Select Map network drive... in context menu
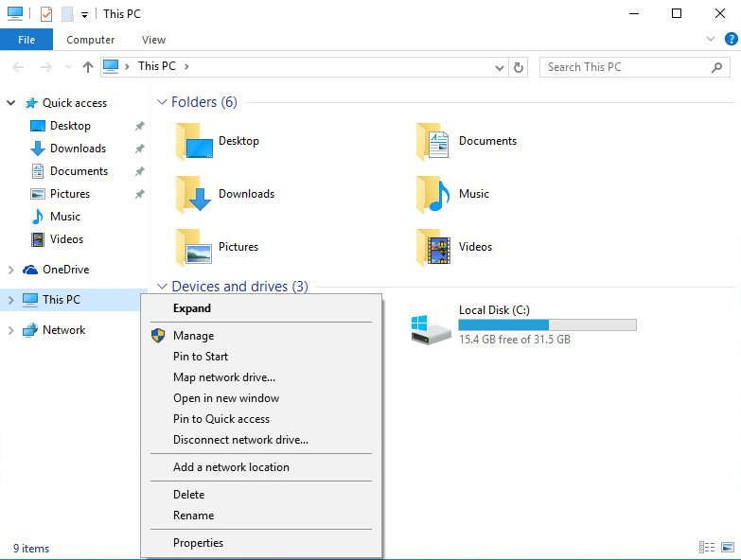The width and height of the screenshot is (741, 560). click(224, 377)
